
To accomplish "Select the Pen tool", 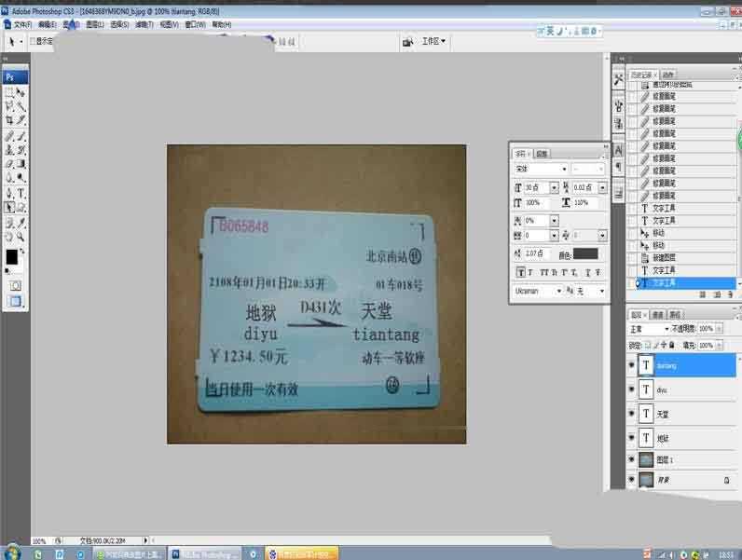I will [x=9, y=193].
